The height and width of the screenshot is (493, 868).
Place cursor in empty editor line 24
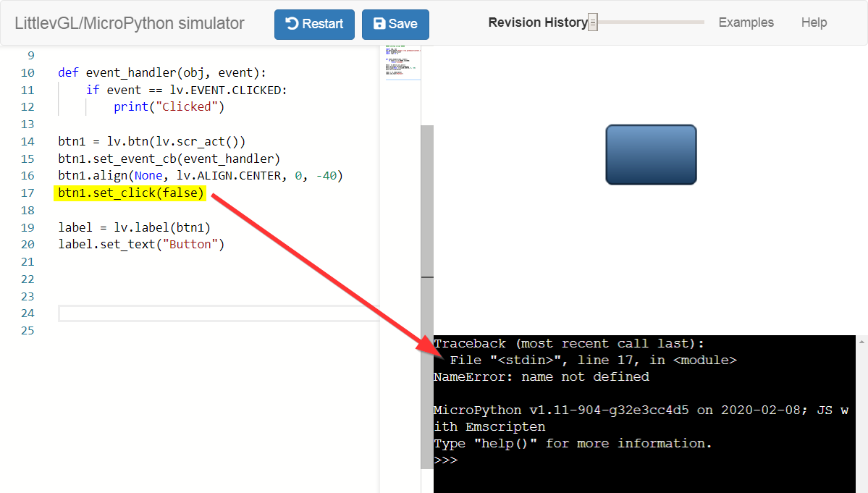point(217,313)
